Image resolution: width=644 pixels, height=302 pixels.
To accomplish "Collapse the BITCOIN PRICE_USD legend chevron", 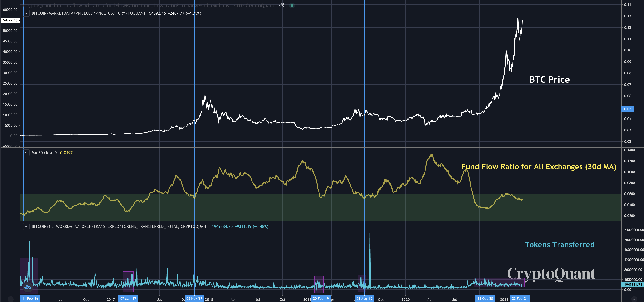I will 26,13.
